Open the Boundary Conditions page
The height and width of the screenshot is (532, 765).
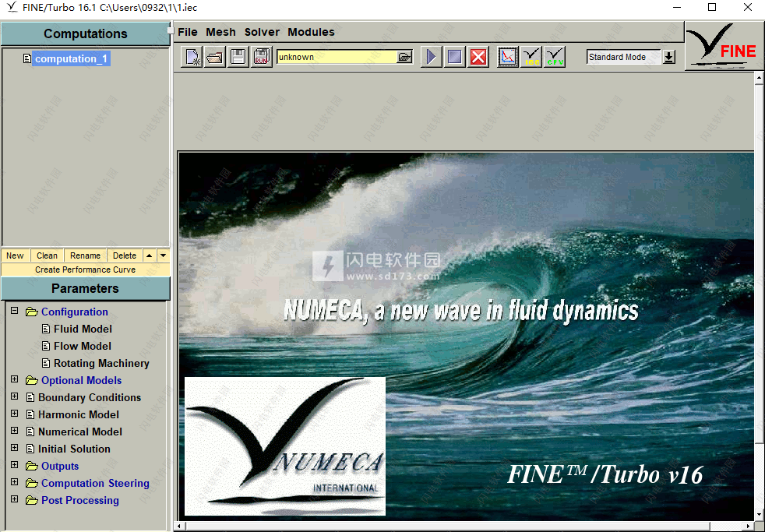(90, 397)
